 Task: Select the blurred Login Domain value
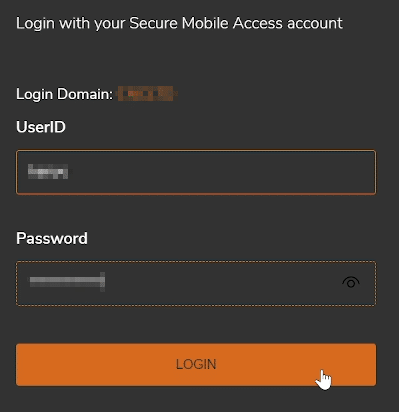click(147, 94)
